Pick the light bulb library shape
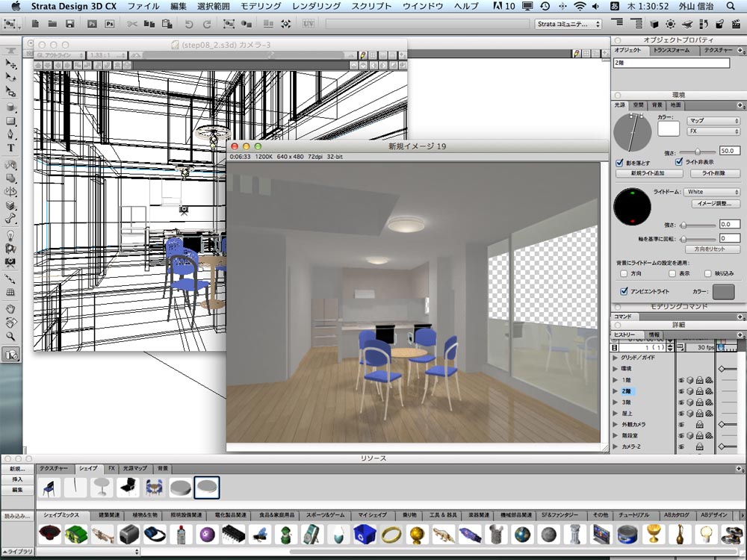This screenshot has height=560, width=747. [x=706, y=535]
